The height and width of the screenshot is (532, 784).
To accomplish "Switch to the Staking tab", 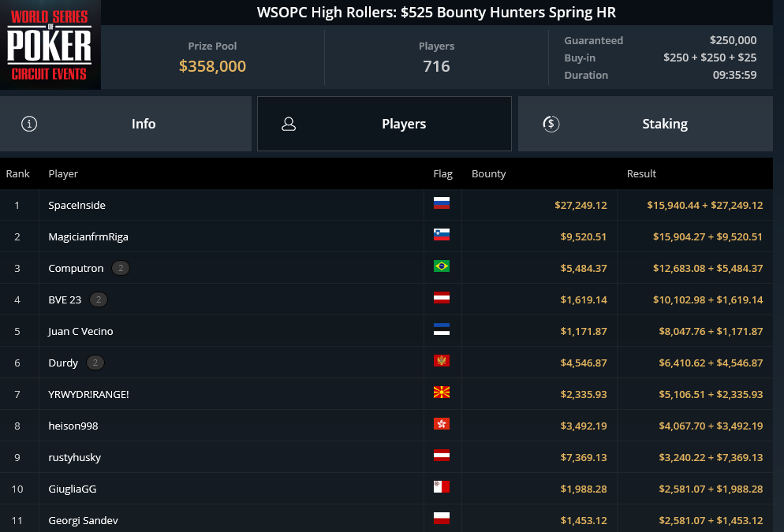I will point(645,124).
